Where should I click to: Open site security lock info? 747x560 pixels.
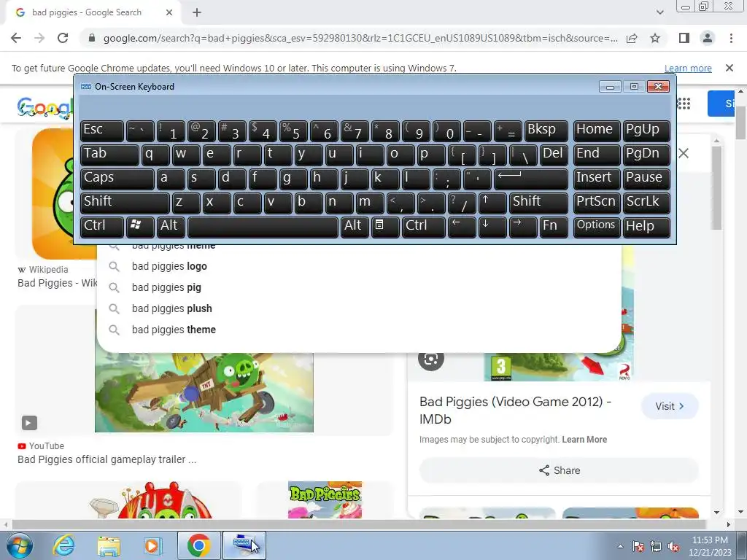[x=92, y=38]
